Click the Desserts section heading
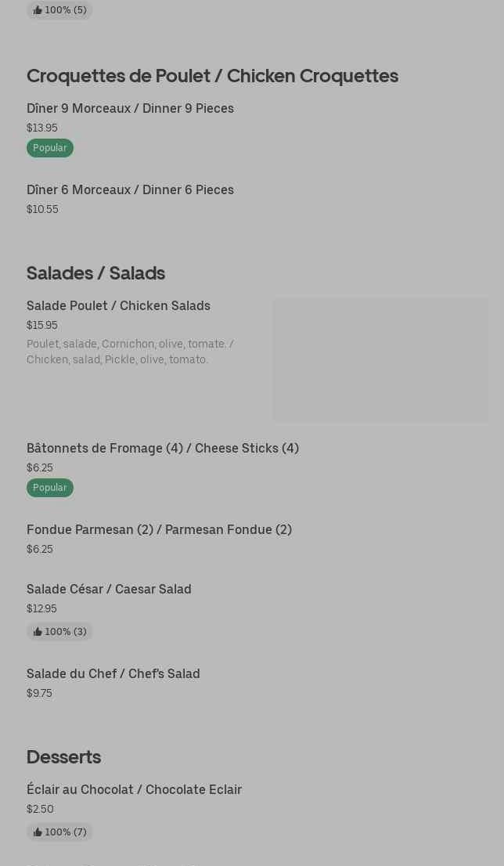This screenshot has height=866, width=504. pos(63,757)
